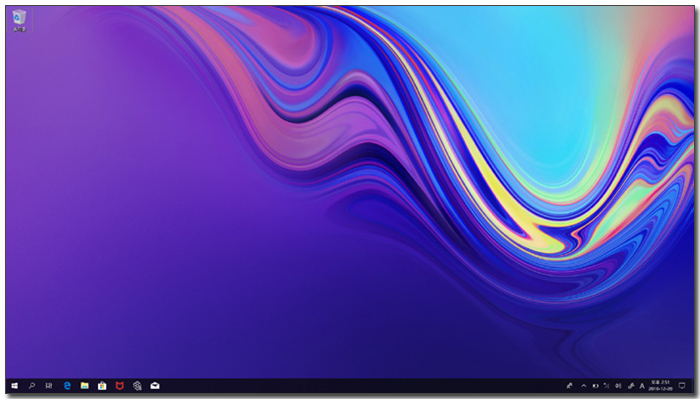Screen dimensions: 700x399
Task: Open the network connection icon
Action: [x=606, y=386]
